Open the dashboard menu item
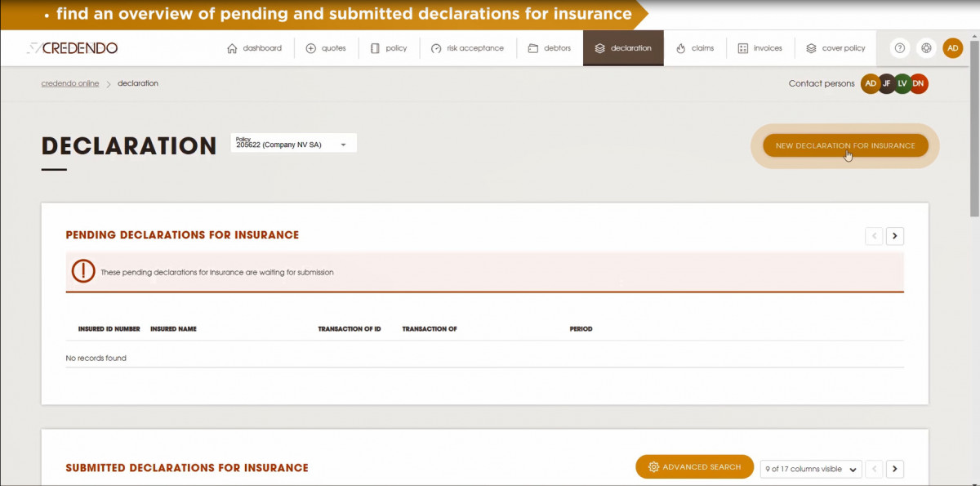 pos(254,48)
